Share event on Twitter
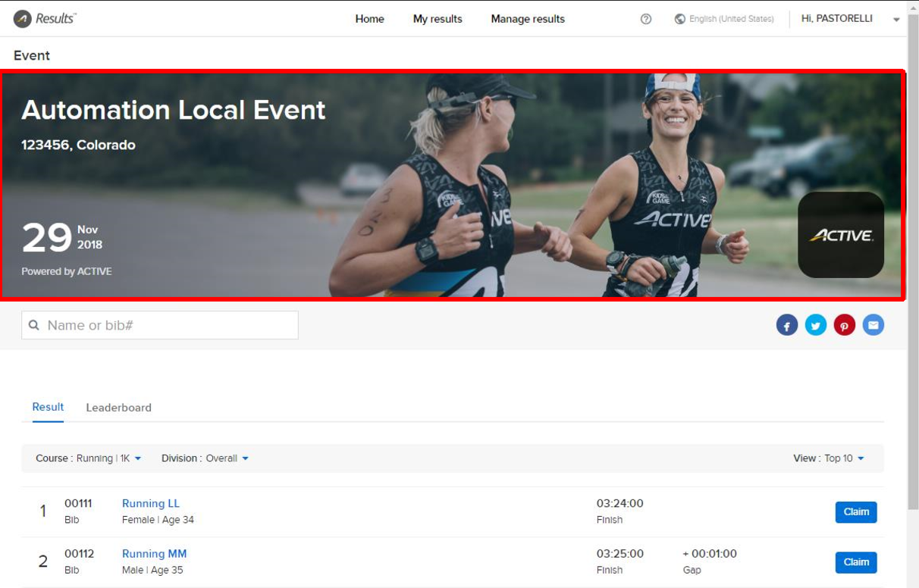 [816, 326]
